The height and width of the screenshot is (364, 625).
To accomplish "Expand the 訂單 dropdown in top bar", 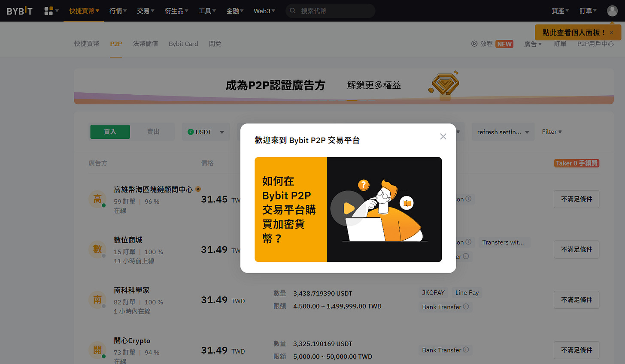I will click(x=588, y=11).
